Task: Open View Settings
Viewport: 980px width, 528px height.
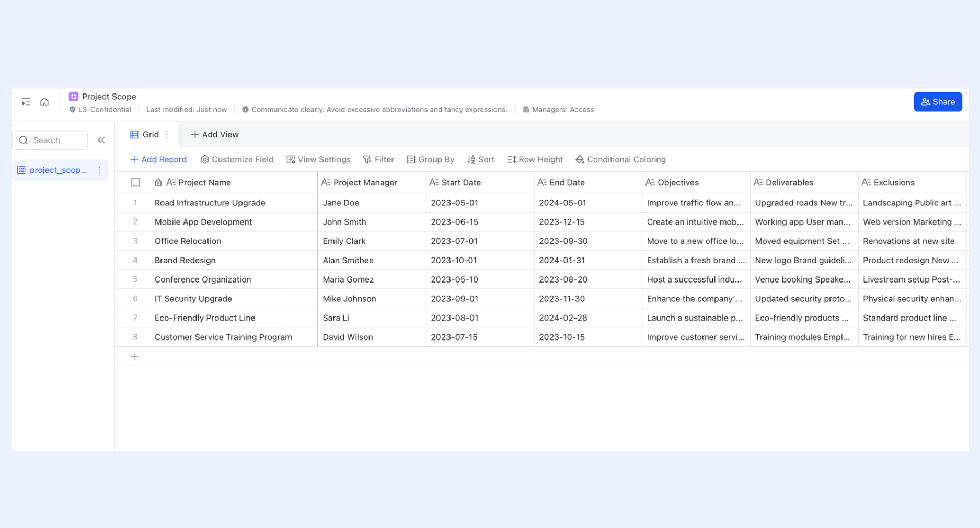Action: coord(318,159)
